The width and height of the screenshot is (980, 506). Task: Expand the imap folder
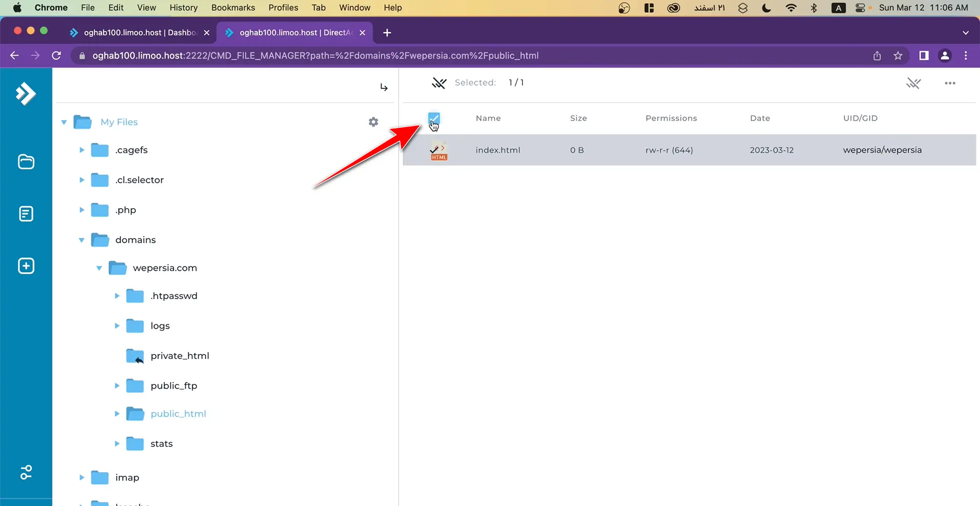82,477
